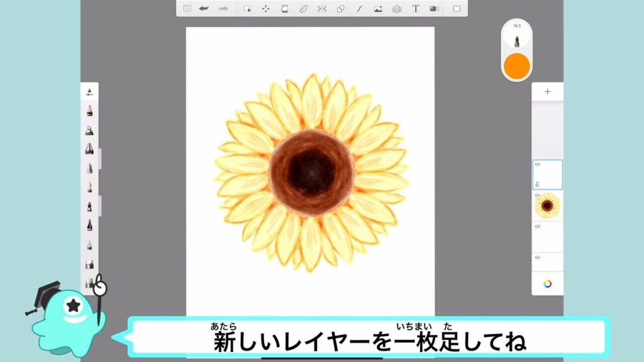Screen dimensions: 644x362
Task: Toggle the full screen canvas button
Action: point(457,9)
